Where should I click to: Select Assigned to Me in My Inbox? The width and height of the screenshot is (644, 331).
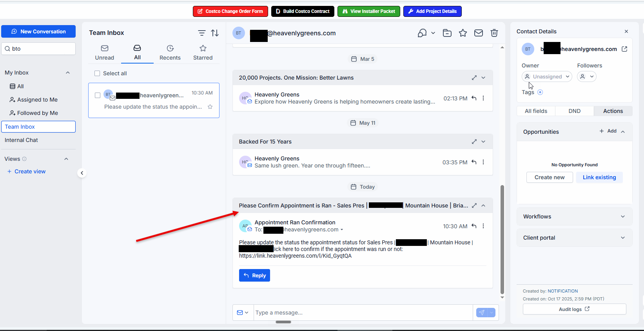pyautogui.click(x=34, y=100)
